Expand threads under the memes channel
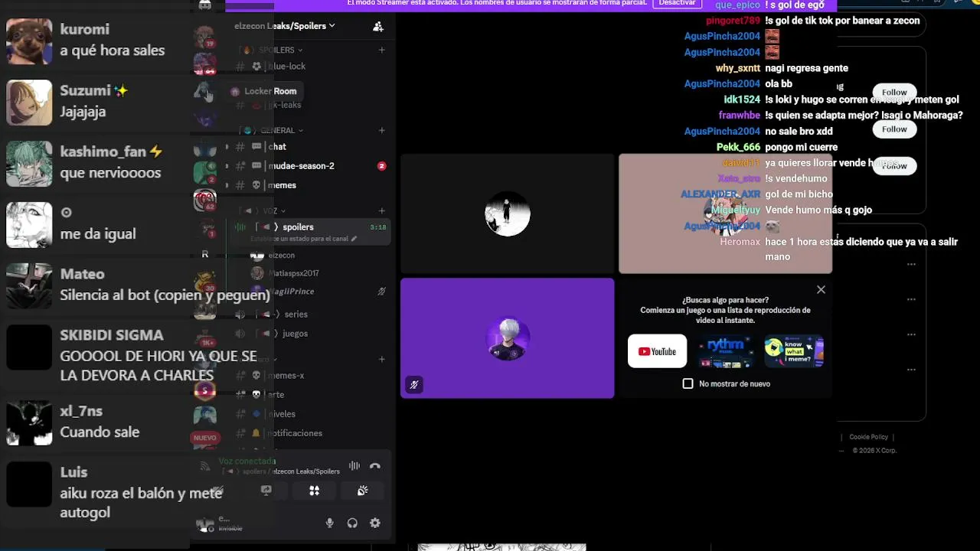 click(227, 185)
